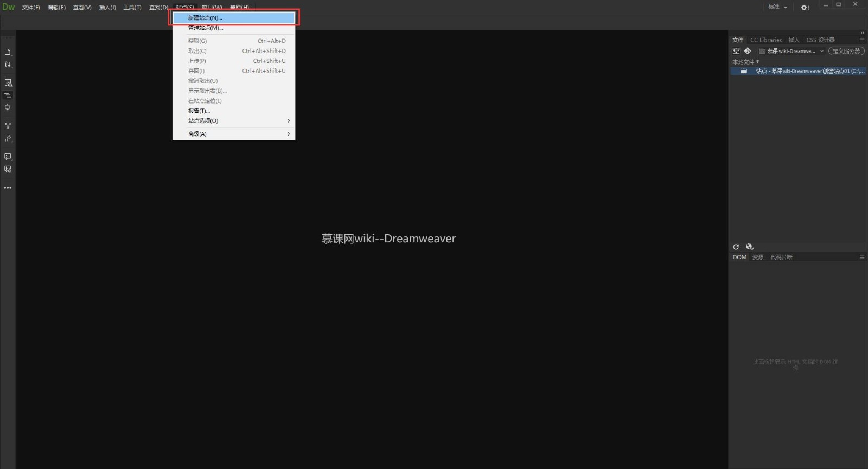
Task: Switch to the DOM tab
Action: [739, 258]
